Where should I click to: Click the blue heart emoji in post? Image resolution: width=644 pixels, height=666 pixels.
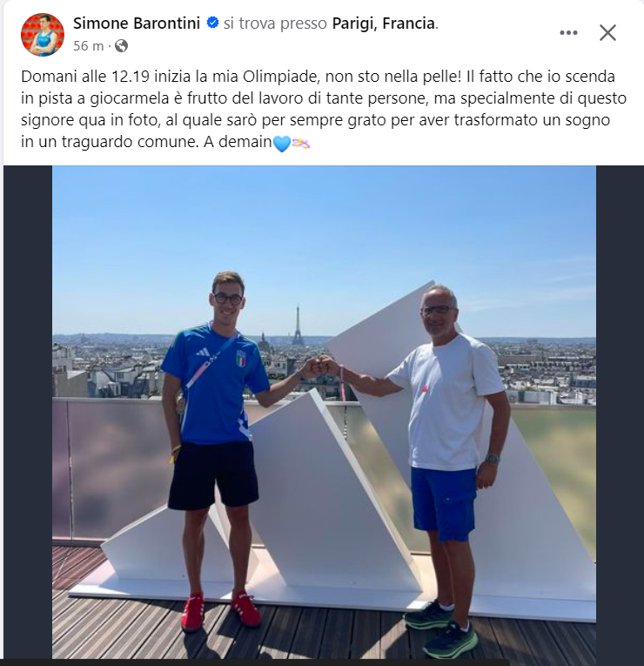tap(282, 144)
